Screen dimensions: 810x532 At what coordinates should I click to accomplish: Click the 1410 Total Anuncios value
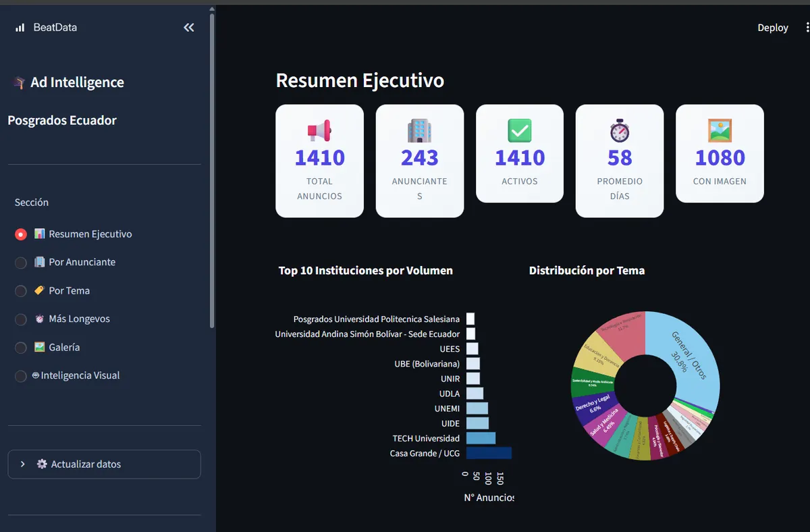click(319, 158)
